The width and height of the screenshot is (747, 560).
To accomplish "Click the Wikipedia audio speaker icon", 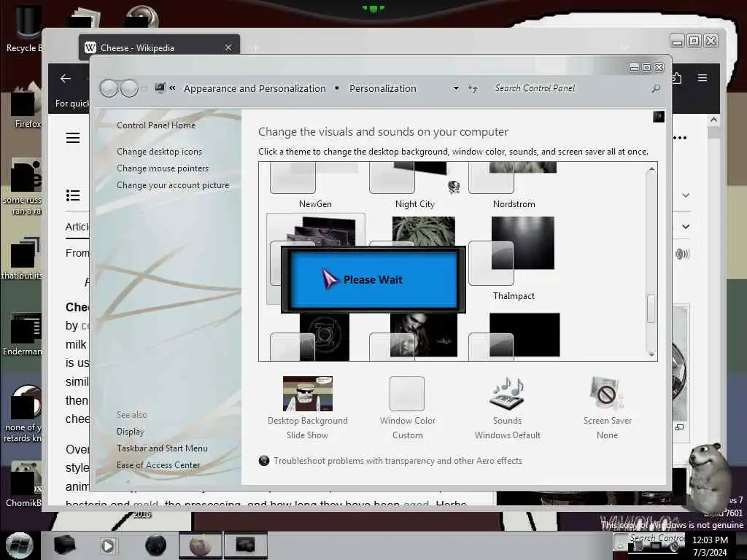I will click(x=682, y=254).
